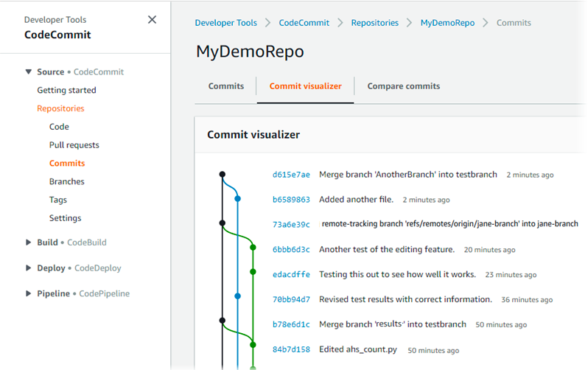Open commit 70bb94d7

point(291,299)
